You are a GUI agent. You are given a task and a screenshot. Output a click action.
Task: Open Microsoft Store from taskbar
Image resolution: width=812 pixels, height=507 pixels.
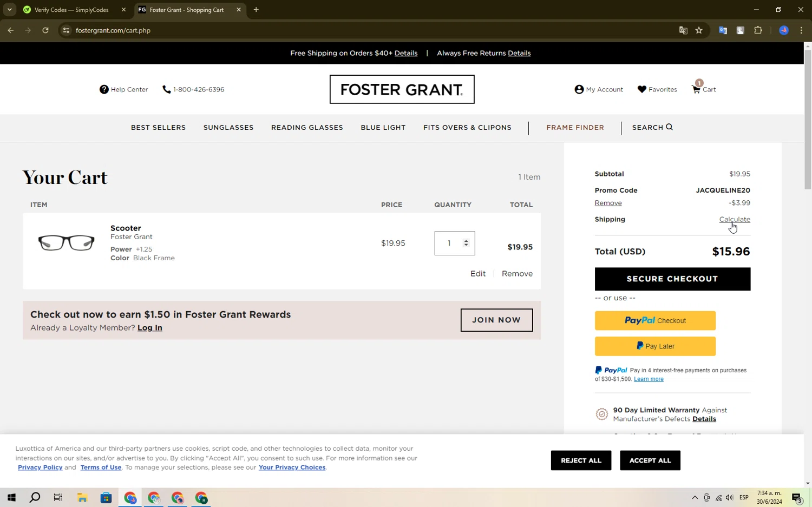point(106,498)
